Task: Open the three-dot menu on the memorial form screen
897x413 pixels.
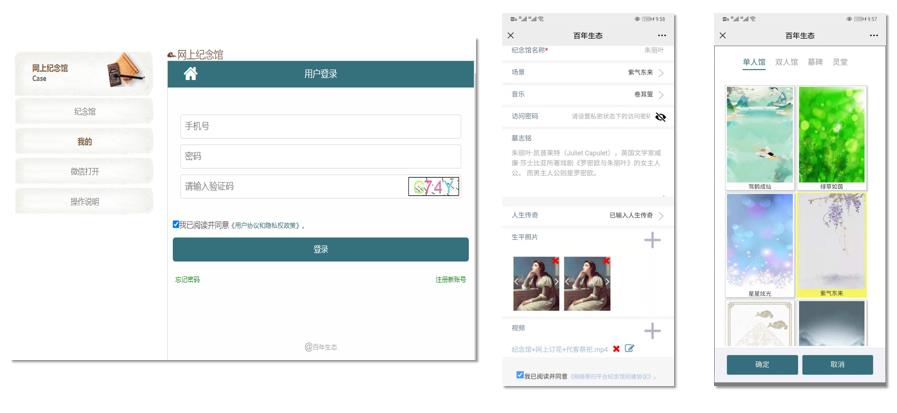Action: click(661, 36)
